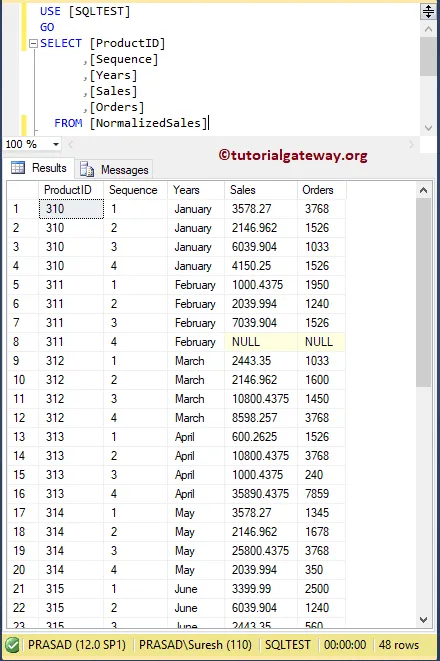Click Years cell June in row 21
Image resolution: width=440 pixels, height=661 pixels.
[x=196, y=588]
